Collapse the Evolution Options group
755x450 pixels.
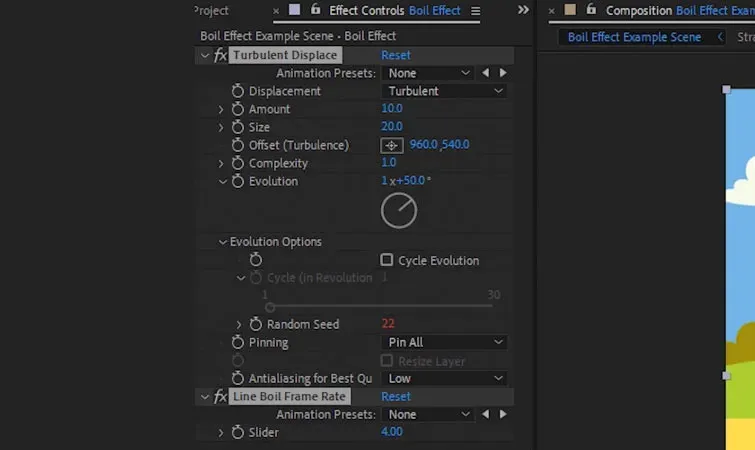[222, 242]
